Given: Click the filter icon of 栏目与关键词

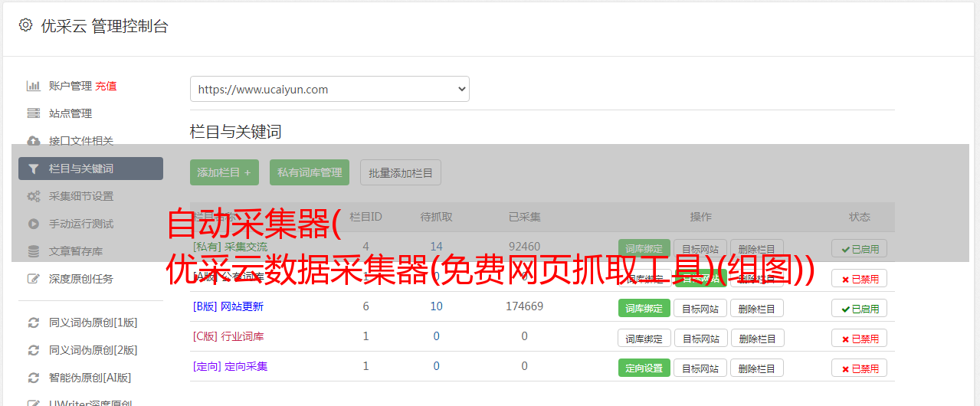Looking at the screenshot, I should (x=34, y=169).
